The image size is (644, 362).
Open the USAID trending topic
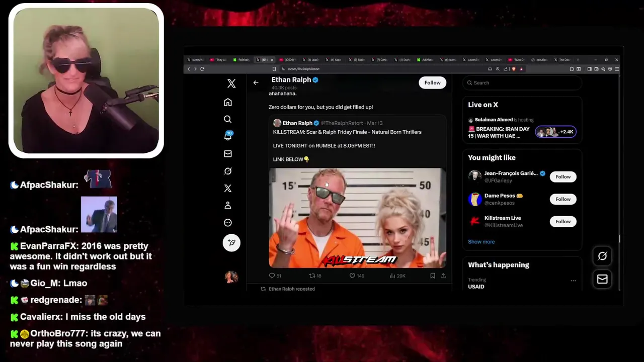[x=476, y=287]
